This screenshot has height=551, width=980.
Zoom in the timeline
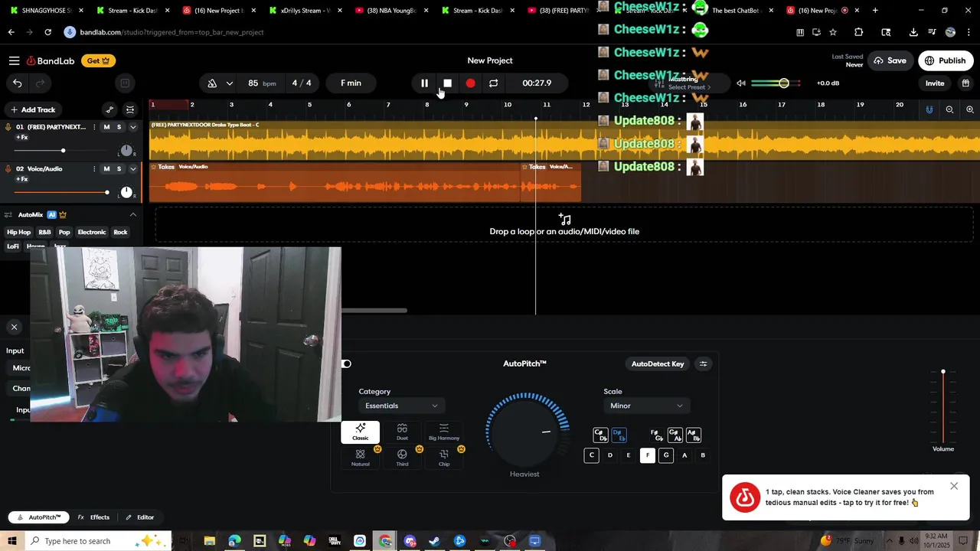click(x=969, y=109)
